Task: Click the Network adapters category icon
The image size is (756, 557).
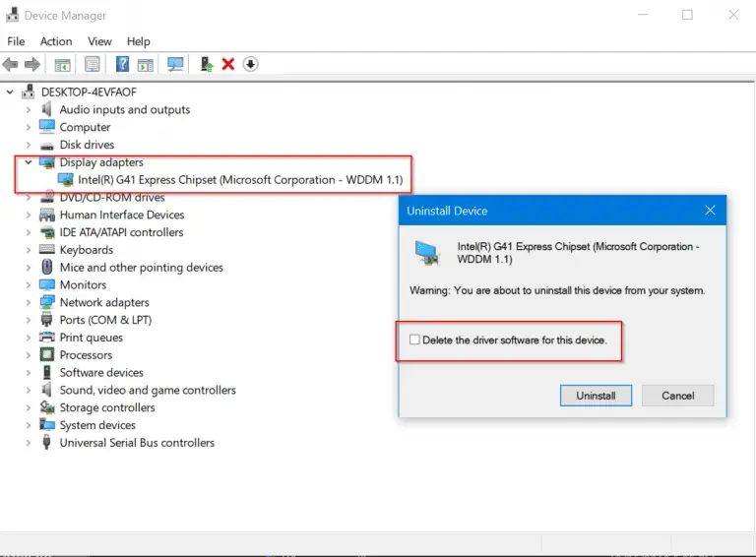Action: tap(47, 302)
